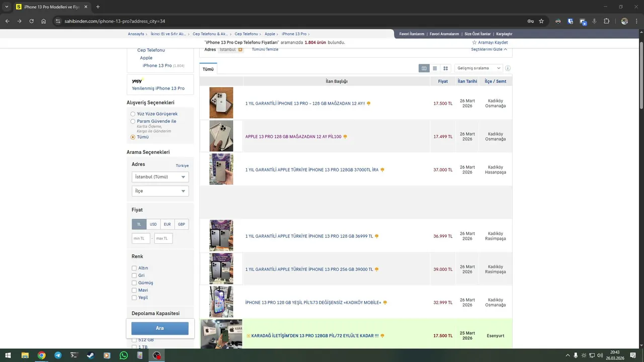644x362 pixels.
Task: Open the Chrome three-dot menu
Action: (x=636, y=21)
